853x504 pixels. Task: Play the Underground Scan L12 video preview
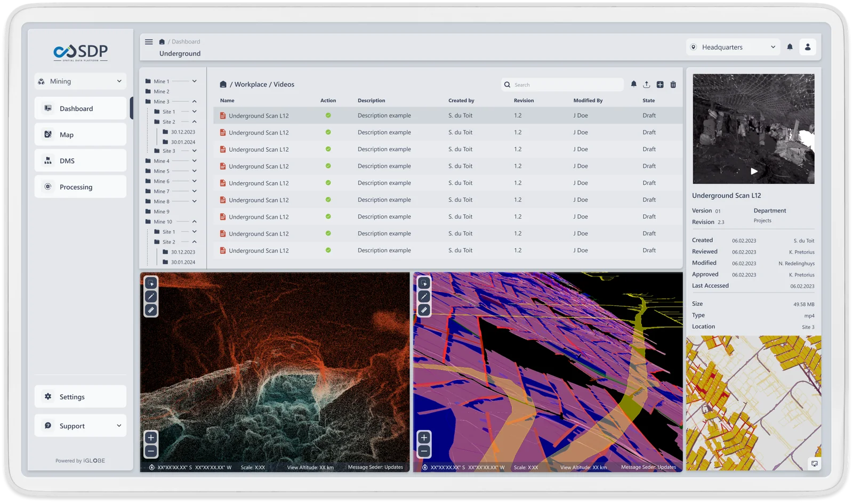click(x=754, y=171)
